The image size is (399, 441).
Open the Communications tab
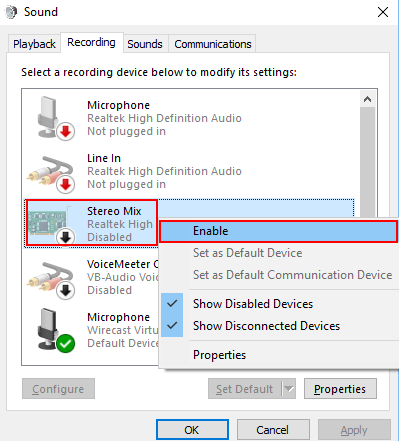tap(213, 44)
